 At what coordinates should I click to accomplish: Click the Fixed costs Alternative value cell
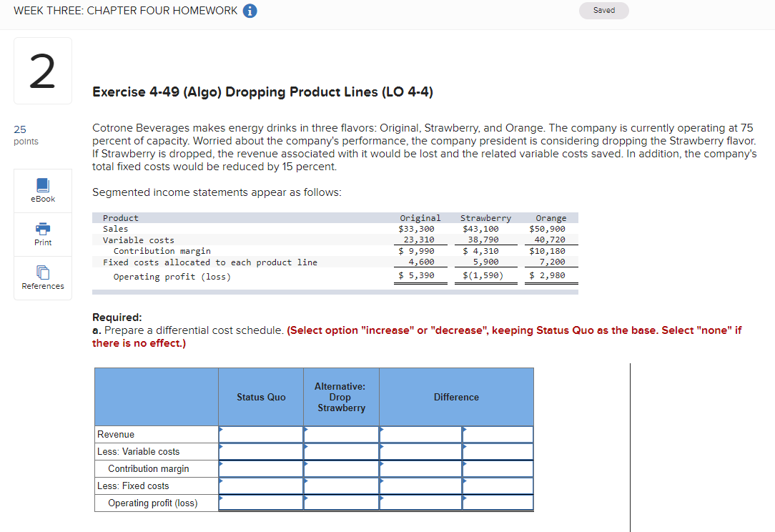tap(341, 486)
